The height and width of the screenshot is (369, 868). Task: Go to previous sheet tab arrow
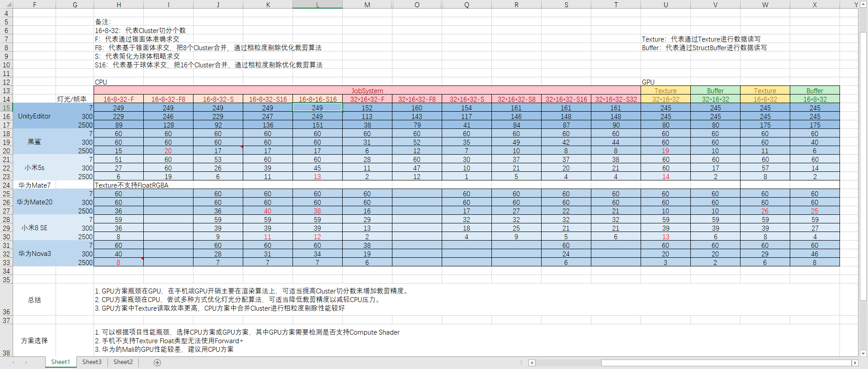click(14, 362)
